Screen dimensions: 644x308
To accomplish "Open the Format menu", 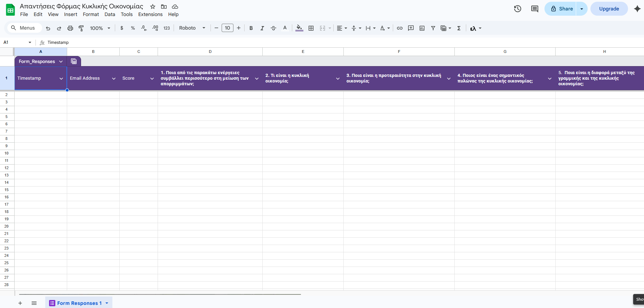I will tap(91, 14).
